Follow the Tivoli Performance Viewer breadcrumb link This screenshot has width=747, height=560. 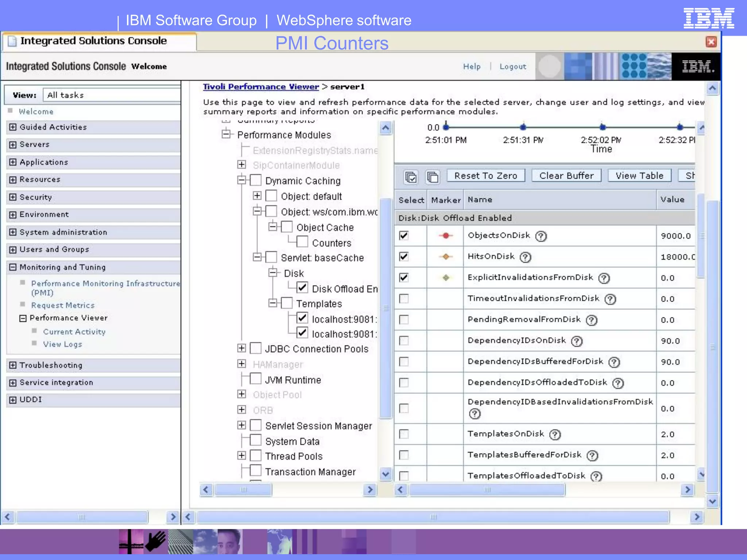(x=261, y=87)
